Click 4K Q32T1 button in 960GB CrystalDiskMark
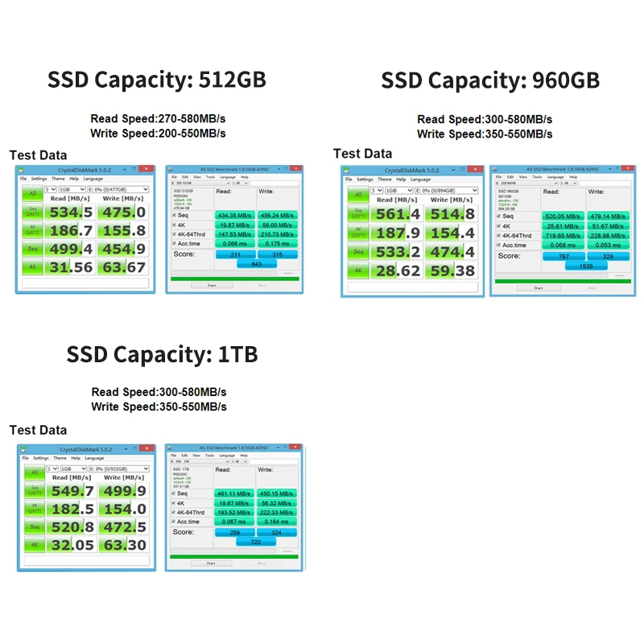The width and height of the screenshot is (644, 644). pyautogui.click(x=358, y=233)
